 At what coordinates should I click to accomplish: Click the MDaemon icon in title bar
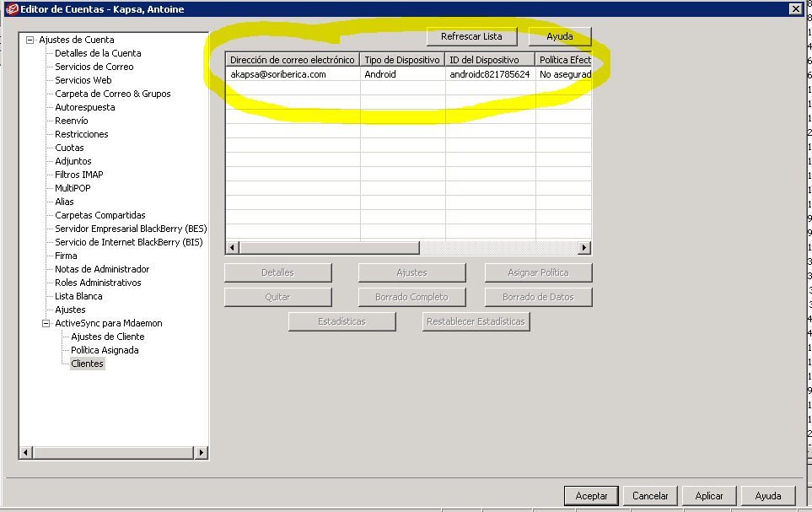12,9
